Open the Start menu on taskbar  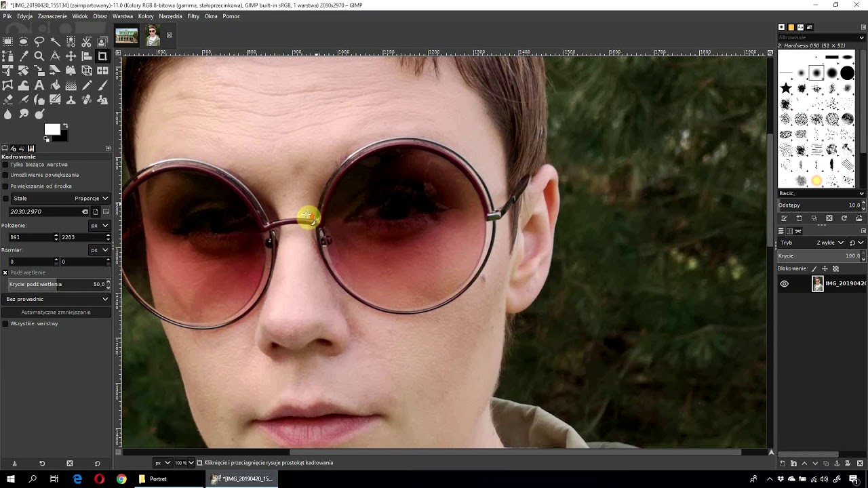point(11,479)
